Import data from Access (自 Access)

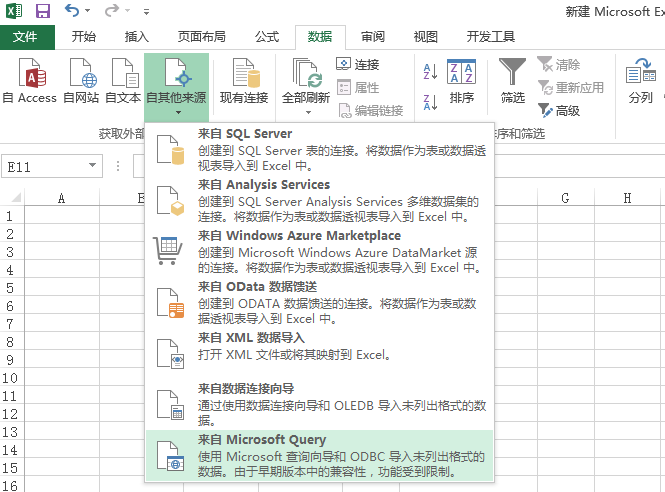tap(29, 81)
